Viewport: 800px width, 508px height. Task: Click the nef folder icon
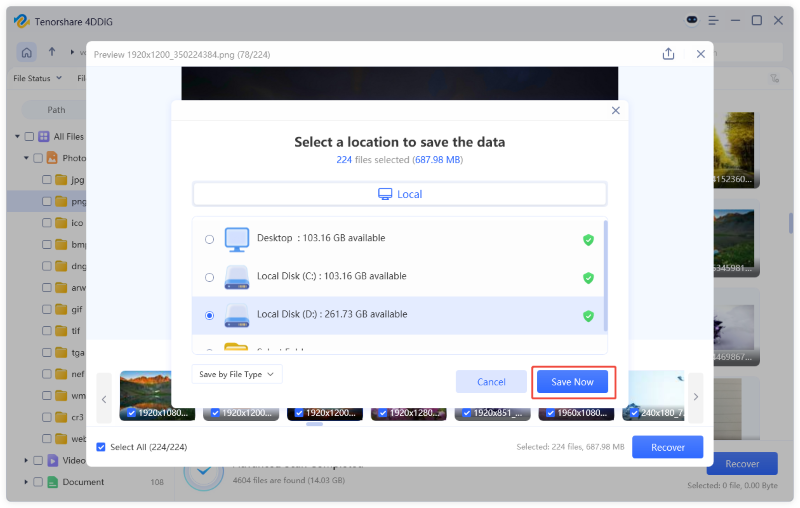coord(61,374)
